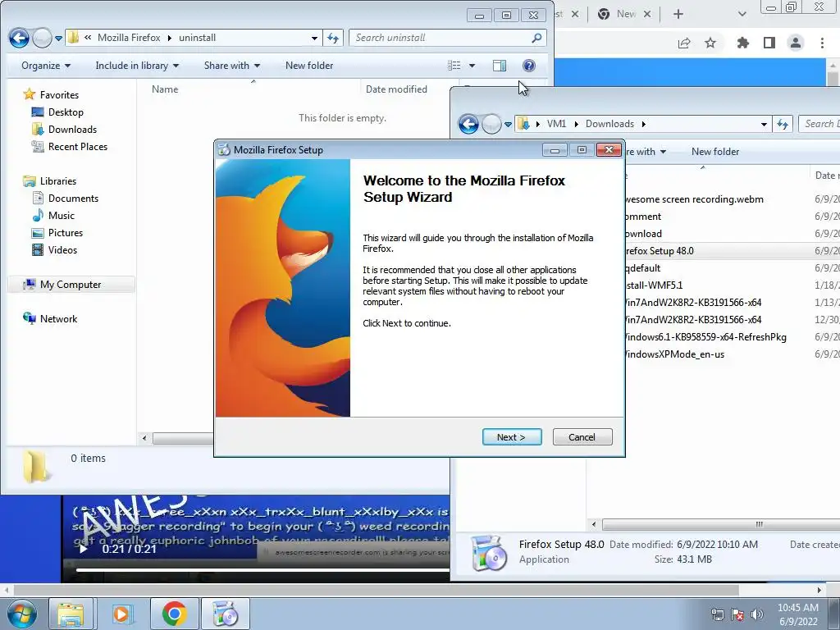Open Downloads address bar history dropdown

[764, 125]
